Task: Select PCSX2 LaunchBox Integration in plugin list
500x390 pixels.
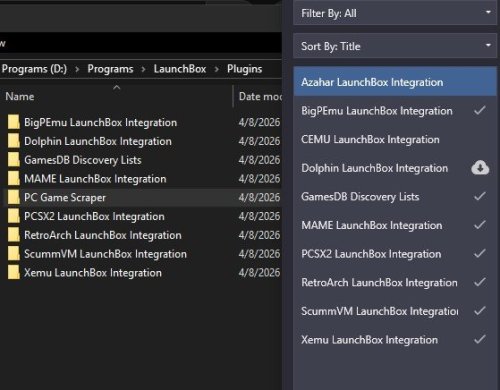Action: click(x=395, y=254)
